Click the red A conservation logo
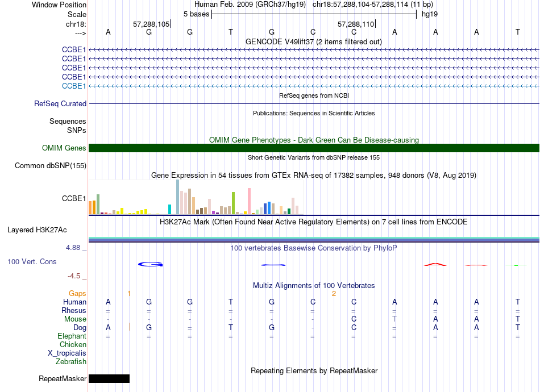 (435, 264)
